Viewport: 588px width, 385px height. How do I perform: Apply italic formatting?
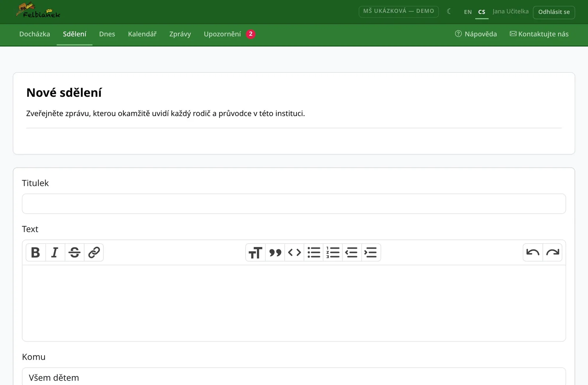[55, 253]
